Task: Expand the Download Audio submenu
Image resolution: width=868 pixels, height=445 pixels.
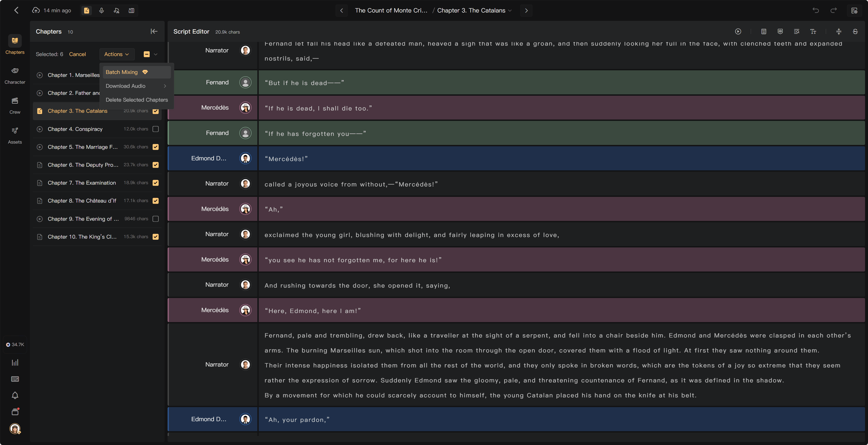Action: pyautogui.click(x=137, y=86)
